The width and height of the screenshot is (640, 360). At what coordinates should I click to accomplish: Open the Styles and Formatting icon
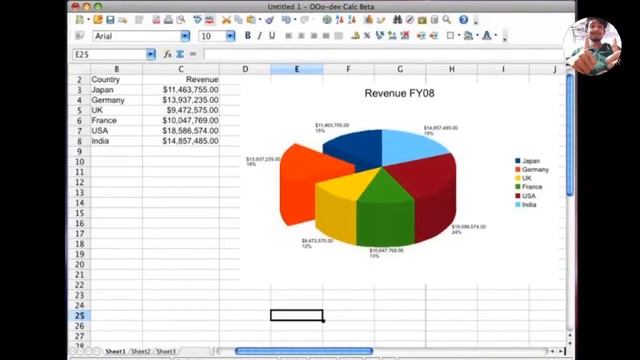click(x=80, y=36)
